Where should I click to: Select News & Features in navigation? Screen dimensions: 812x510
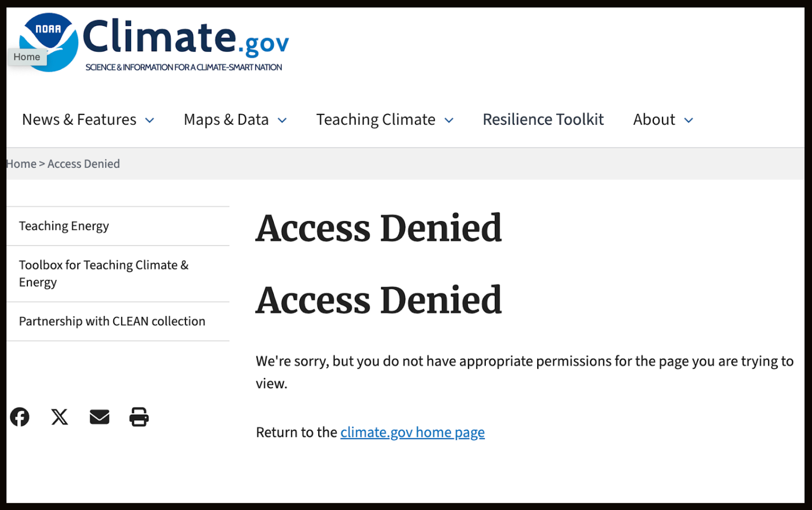(x=79, y=120)
